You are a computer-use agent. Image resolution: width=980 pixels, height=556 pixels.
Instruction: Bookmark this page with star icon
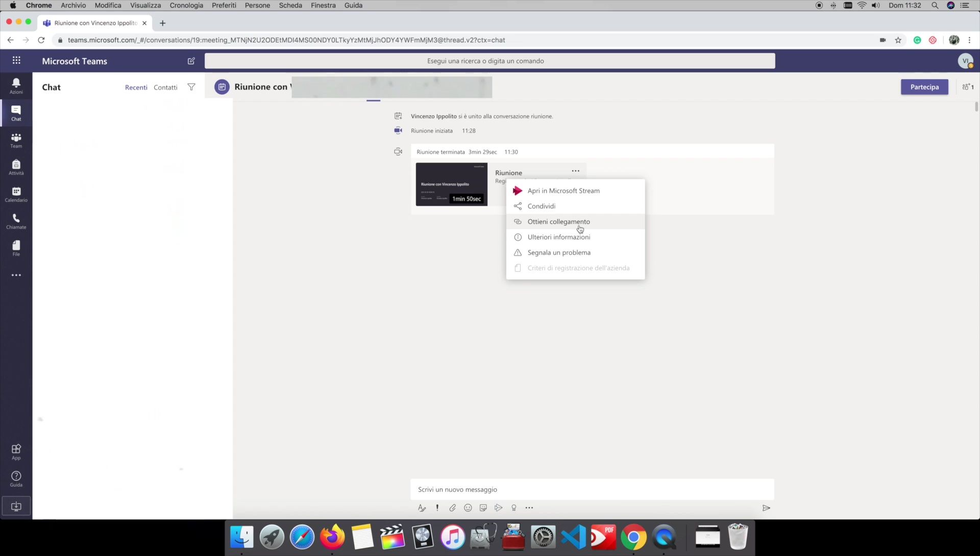tap(898, 40)
